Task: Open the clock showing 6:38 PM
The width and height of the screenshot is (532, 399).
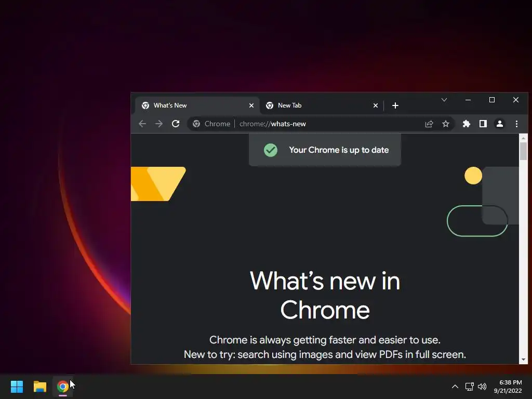Action: click(508, 387)
